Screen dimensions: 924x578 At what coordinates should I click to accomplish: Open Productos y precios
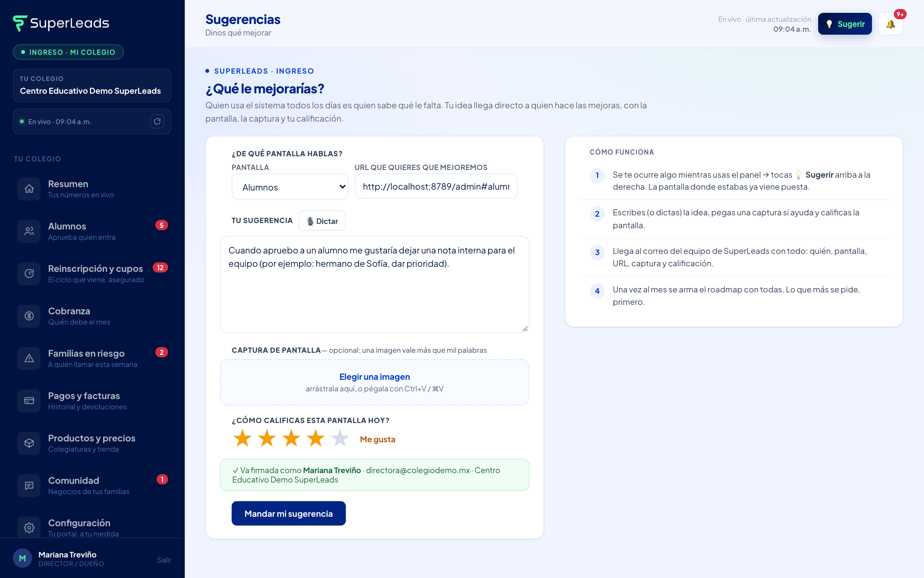click(92, 443)
